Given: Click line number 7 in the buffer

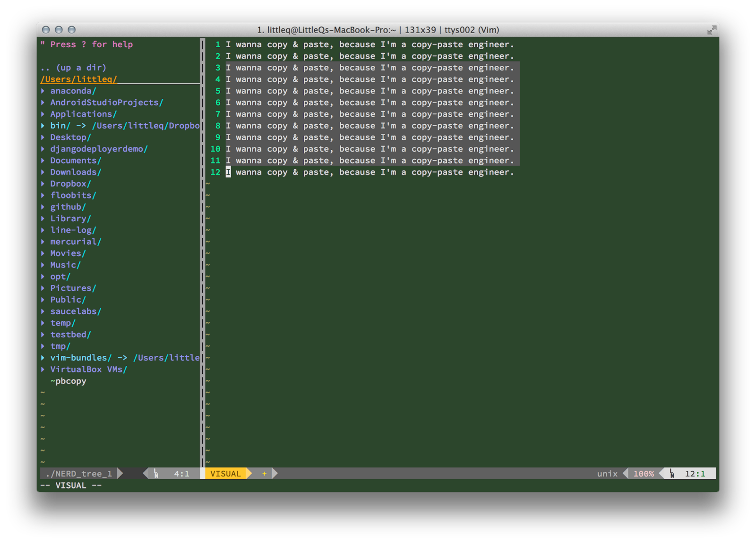Looking at the screenshot, I should 217,114.
